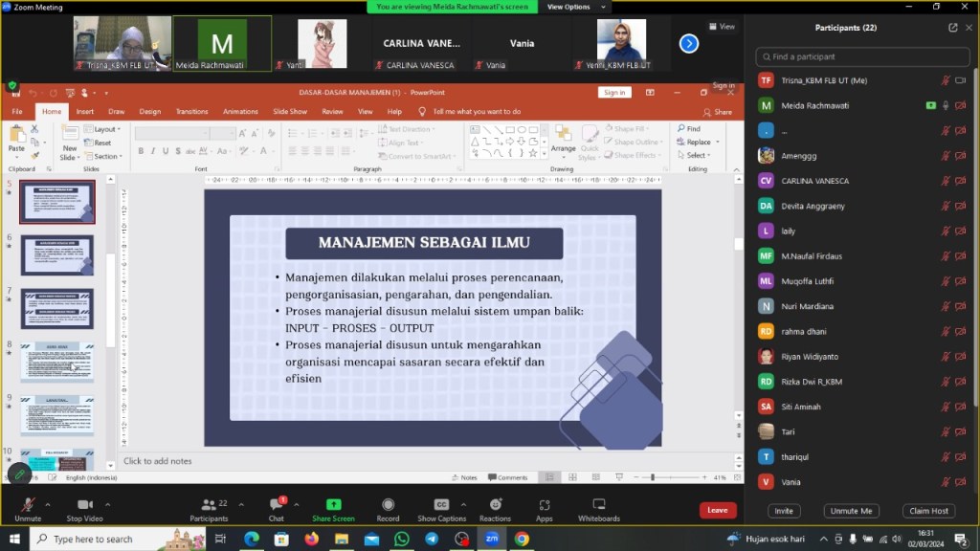
Task: Expand the View Options dropdown
Action: click(573, 7)
